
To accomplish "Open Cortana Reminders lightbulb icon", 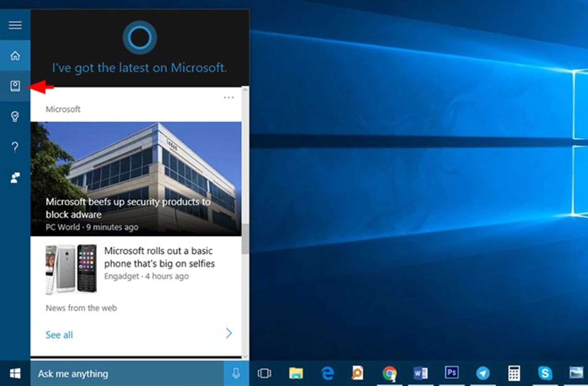I will tap(15, 117).
